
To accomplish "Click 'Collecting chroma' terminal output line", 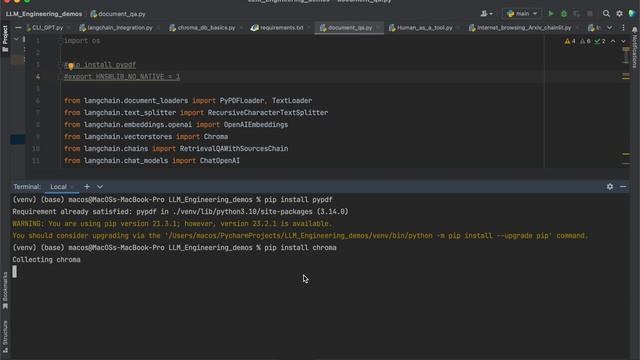I will point(46,260).
